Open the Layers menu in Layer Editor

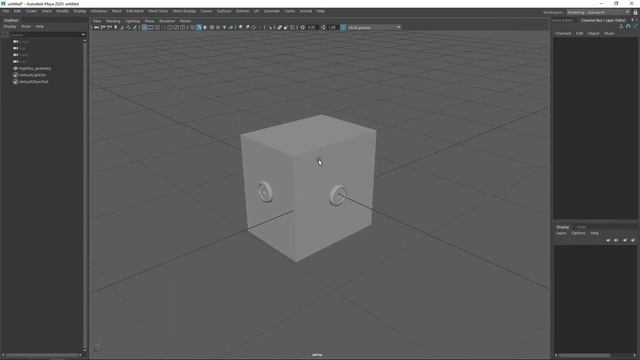[561, 233]
